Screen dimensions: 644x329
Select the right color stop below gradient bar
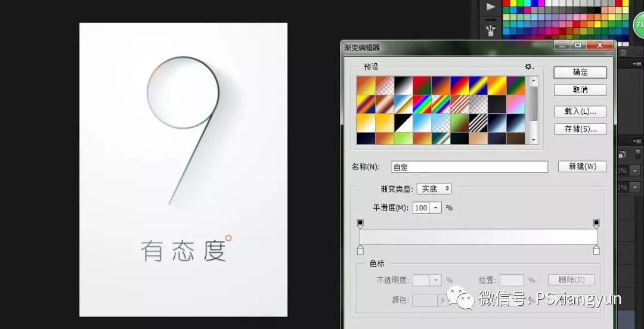point(596,250)
